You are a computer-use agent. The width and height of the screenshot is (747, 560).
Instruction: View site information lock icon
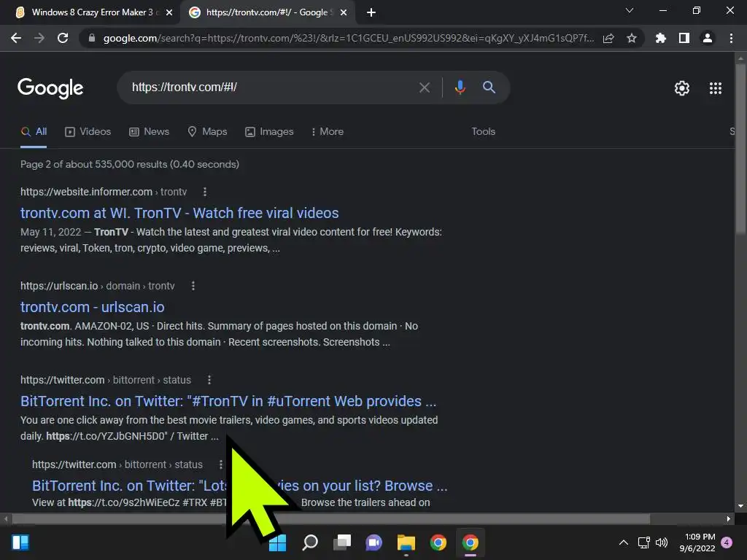click(x=92, y=38)
